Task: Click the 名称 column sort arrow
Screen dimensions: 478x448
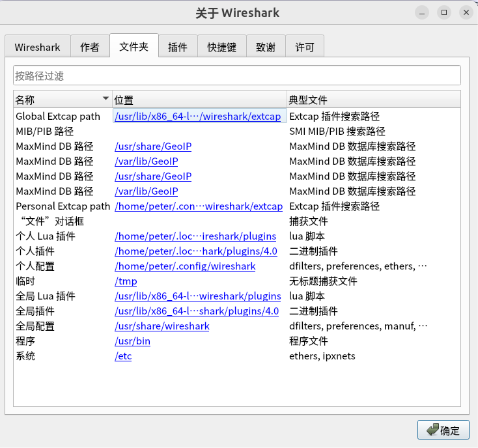Action: [106, 99]
